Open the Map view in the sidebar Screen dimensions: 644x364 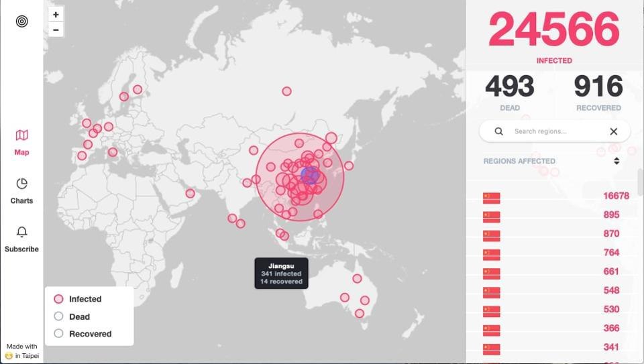pos(21,142)
